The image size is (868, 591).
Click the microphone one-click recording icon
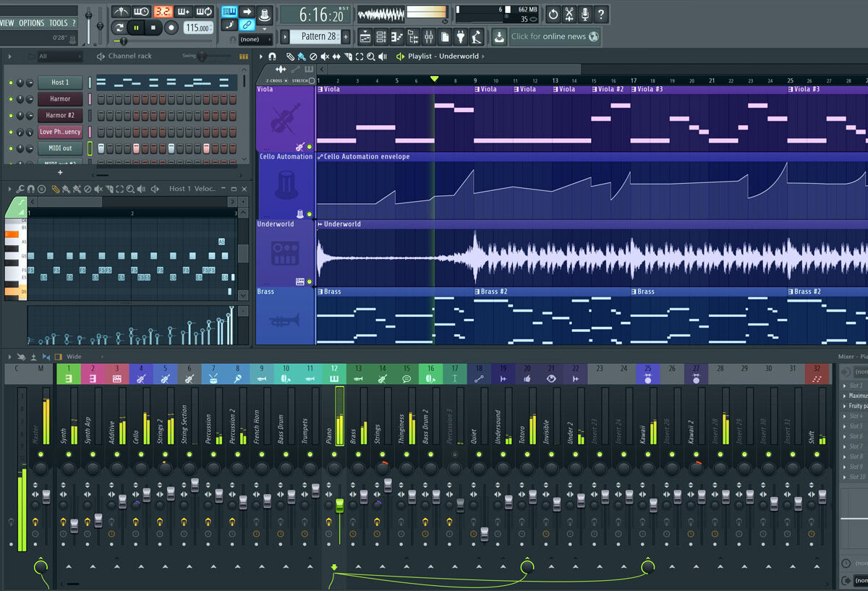(585, 14)
